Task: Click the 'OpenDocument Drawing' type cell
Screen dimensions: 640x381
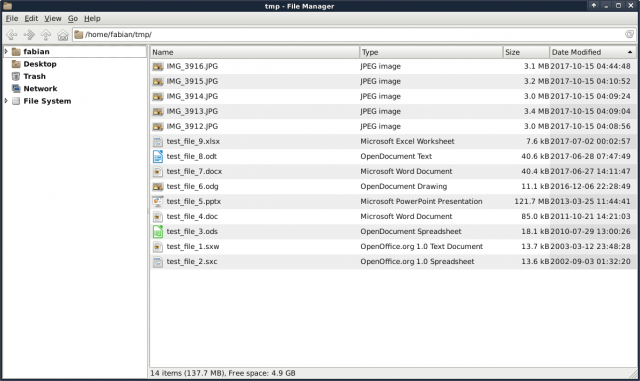Action: tap(404, 187)
